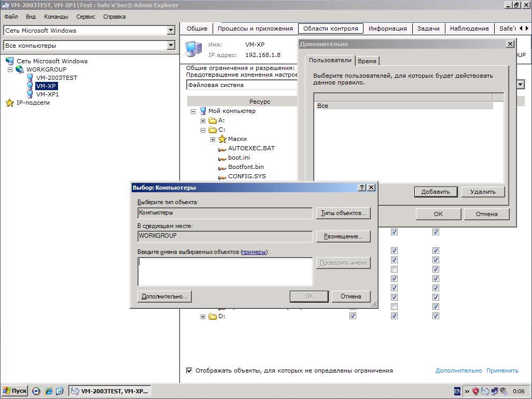Viewport: 532px width, 399px height.
Task: Click the WORKGROUP globe icon
Action: coord(20,69)
